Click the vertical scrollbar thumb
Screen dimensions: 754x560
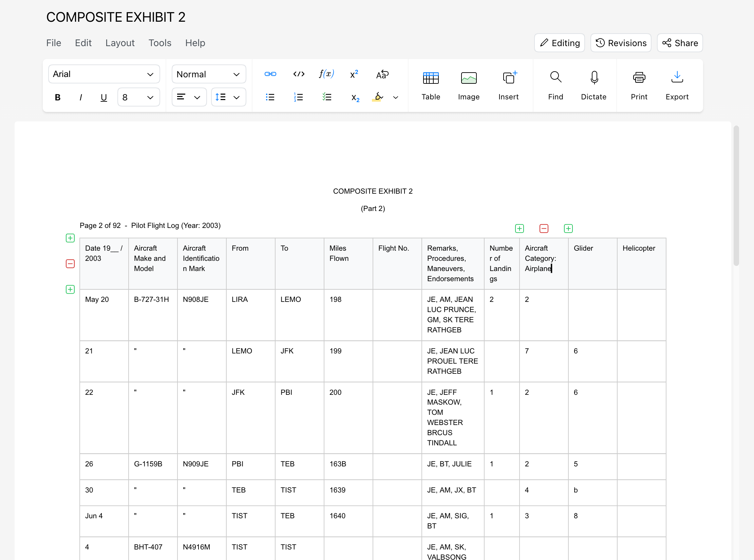[736, 196]
